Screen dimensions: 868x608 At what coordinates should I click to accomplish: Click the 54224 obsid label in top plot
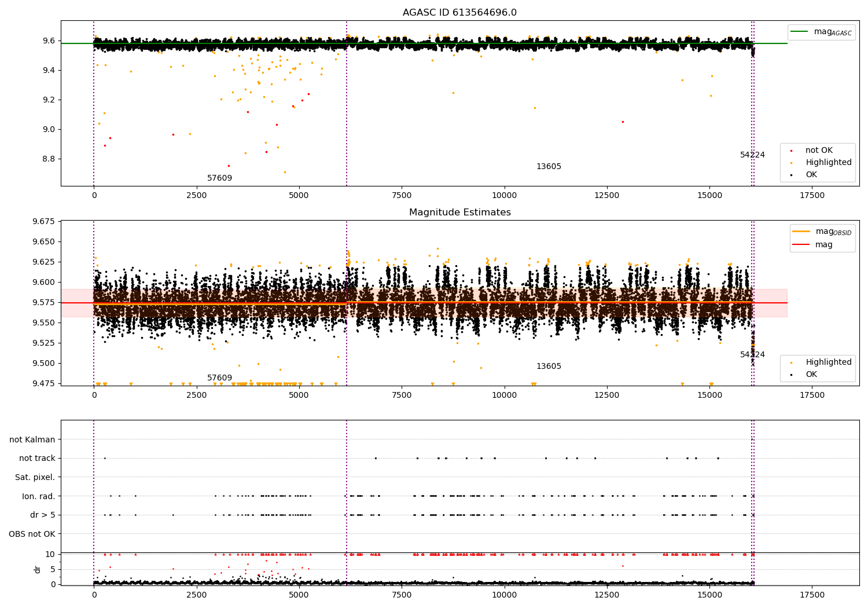752,155
